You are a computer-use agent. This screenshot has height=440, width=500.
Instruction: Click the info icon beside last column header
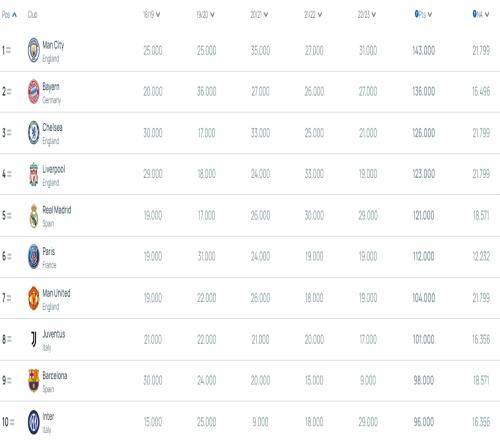(475, 14)
